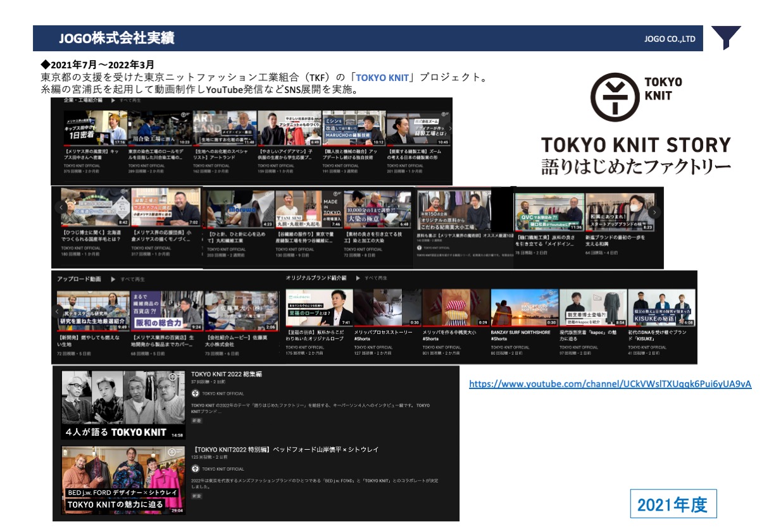This screenshot has height=532, width=769.
Task: Open the TOKYO KNIT YouTube channel URL link
Action: (610, 385)
